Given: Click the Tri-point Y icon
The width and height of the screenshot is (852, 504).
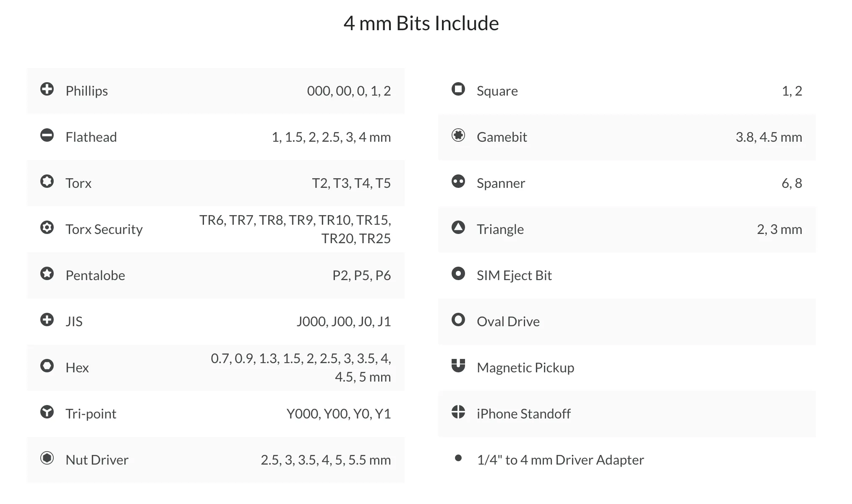Looking at the screenshot, I should click(47, 412).
